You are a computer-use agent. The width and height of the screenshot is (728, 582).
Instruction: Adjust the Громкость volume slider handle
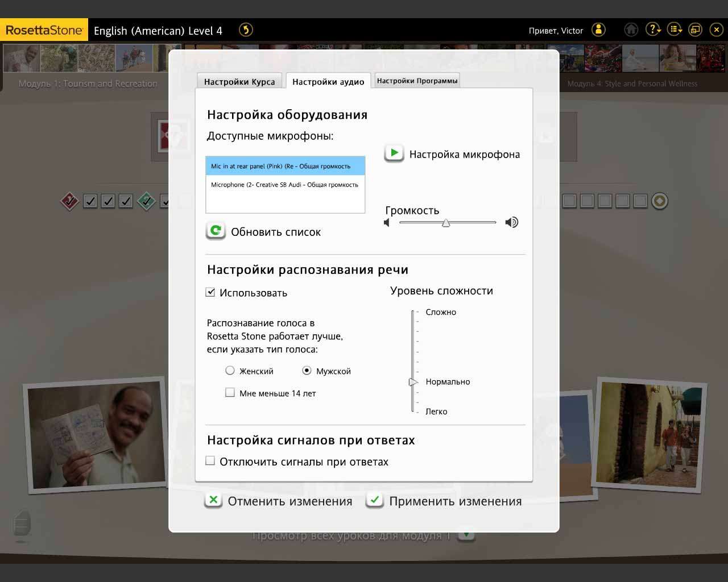tap(446, 223)
